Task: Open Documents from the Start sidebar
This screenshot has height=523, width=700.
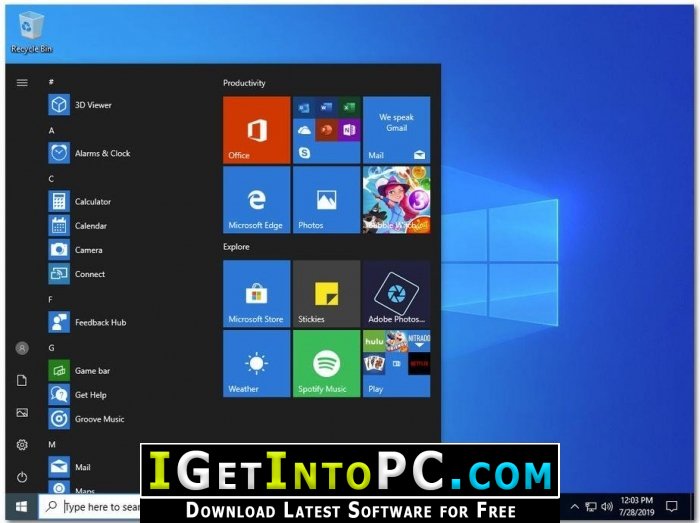Action: (x=22, y=380)
